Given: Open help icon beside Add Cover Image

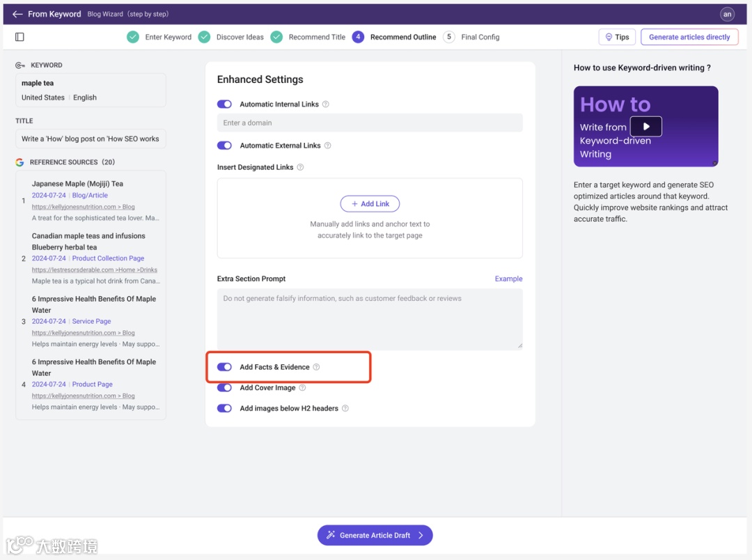Looking at the screenshot, I should 302,388.
